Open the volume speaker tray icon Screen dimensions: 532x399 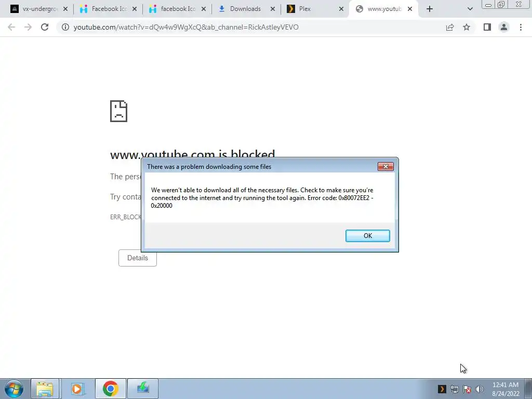coord(480,389)
